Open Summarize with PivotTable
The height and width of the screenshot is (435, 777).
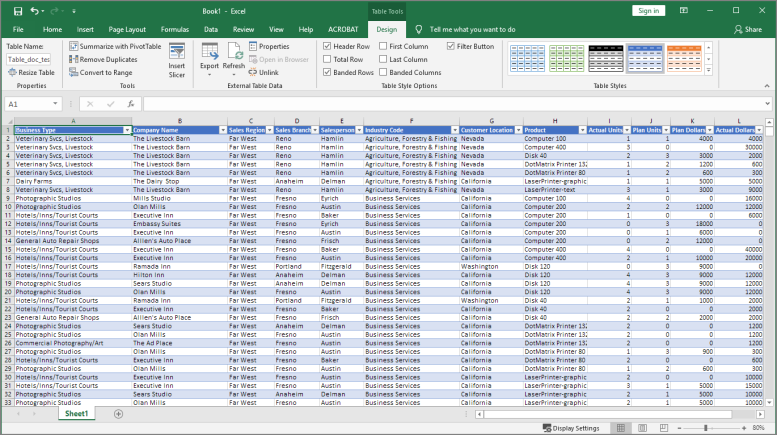115,46
